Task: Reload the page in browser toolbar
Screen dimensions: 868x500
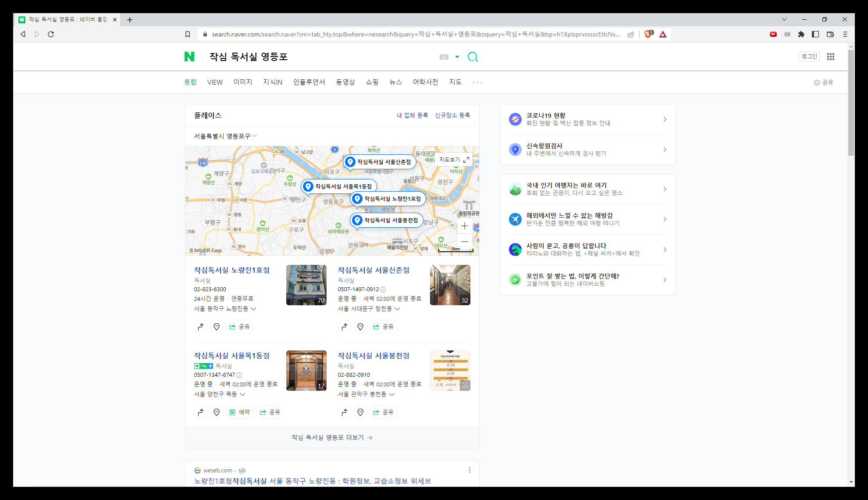Action: 51,34
